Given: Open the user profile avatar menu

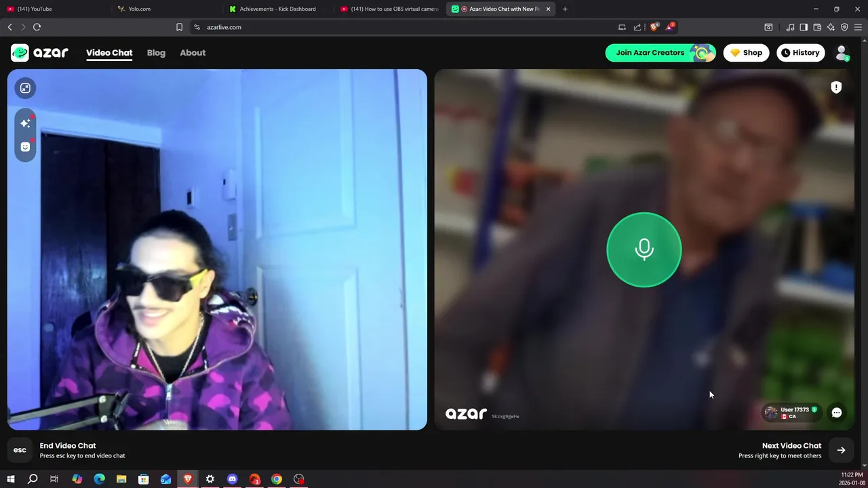Looking at the screenshot, I should (842, 53).
